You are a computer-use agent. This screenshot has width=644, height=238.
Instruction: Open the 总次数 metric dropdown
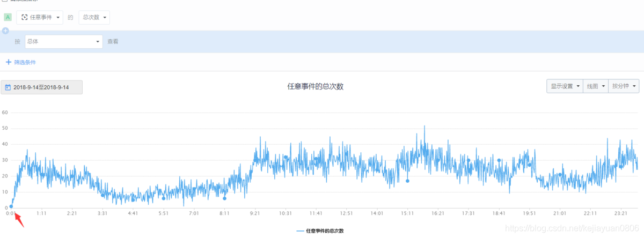pos(94,18)
